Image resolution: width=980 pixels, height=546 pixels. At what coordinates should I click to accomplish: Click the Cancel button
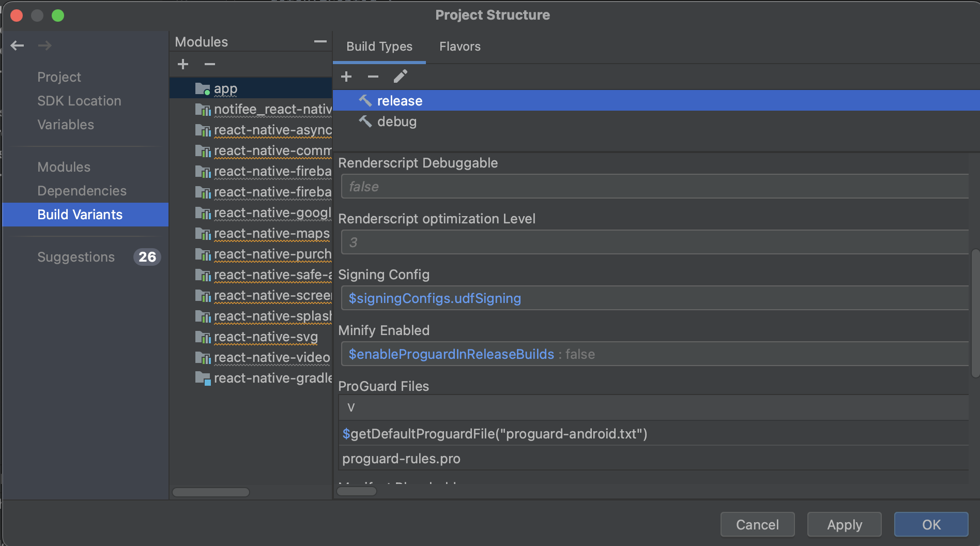pos(757,524)
